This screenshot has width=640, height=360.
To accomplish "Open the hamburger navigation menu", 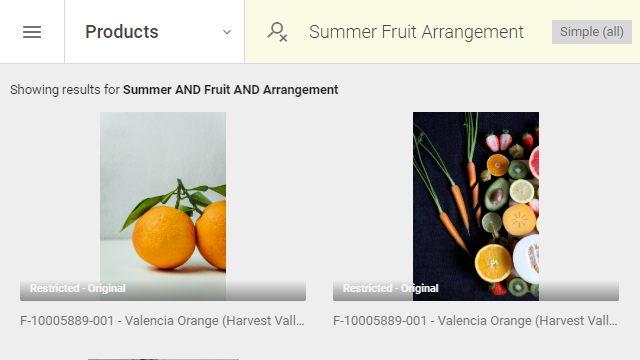I will (32, 32).
